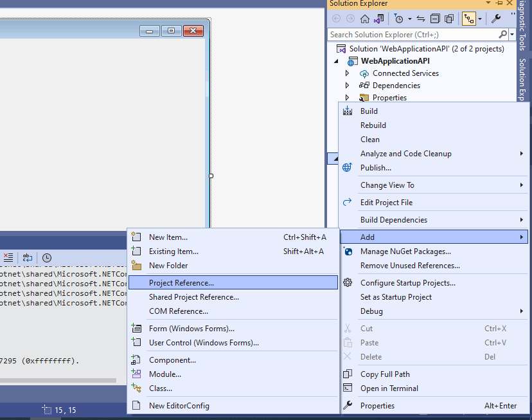Image resolution: width=532 pixels, height=420 pixels.
Task: Click Set as Startup Project
Action: click(x=396, y=297)
